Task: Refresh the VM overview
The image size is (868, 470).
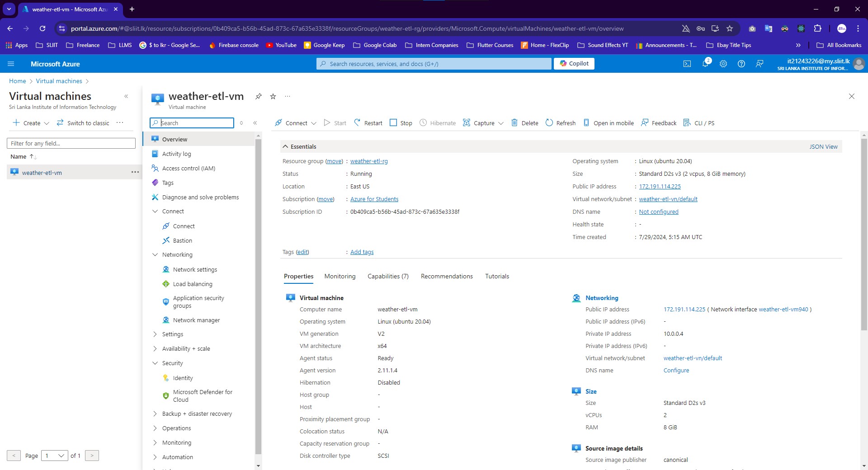Action: (x=561, y=123)
